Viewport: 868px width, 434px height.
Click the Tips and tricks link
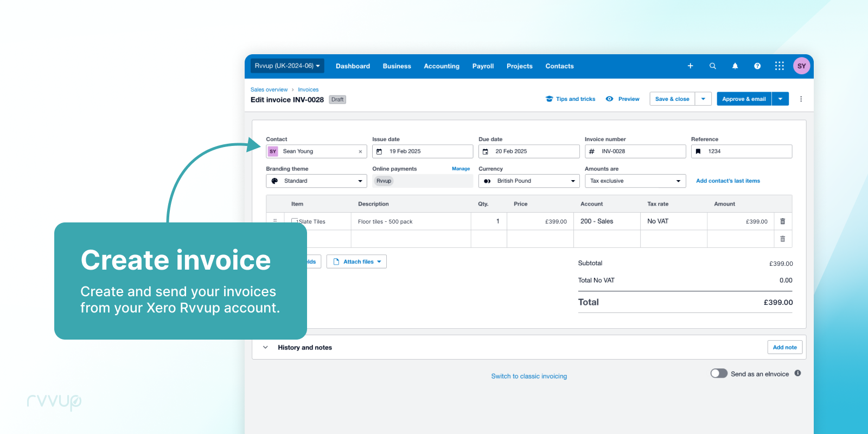[x=576, y=99]
